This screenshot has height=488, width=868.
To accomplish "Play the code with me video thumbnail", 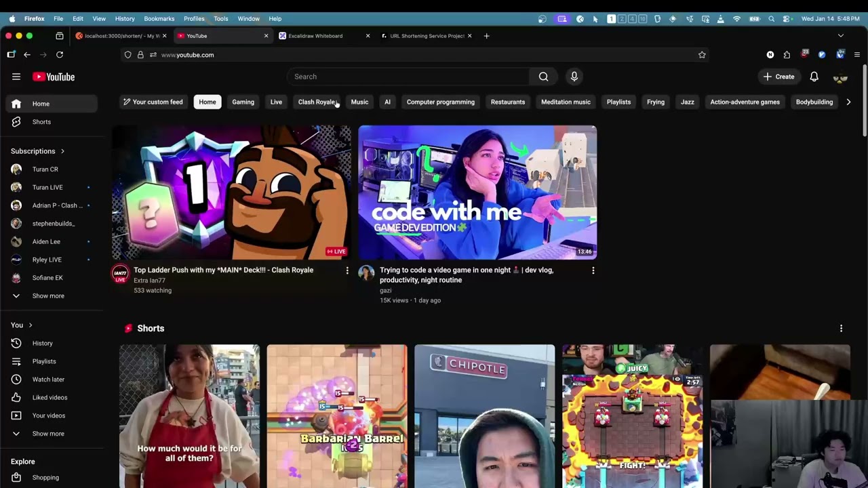I will 477,192.
